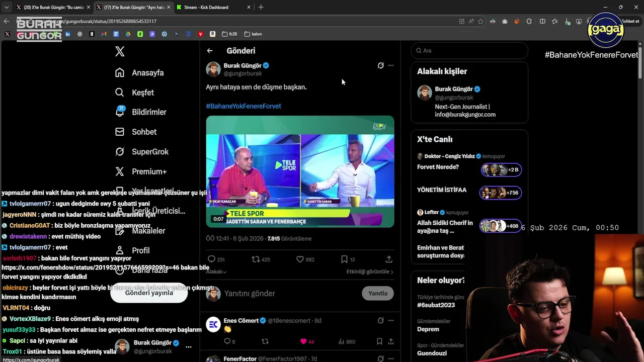The width and height of the screenshot is (644, 362).
Task: Open favorites list icon in toolbar
Action: coord(554,21)
